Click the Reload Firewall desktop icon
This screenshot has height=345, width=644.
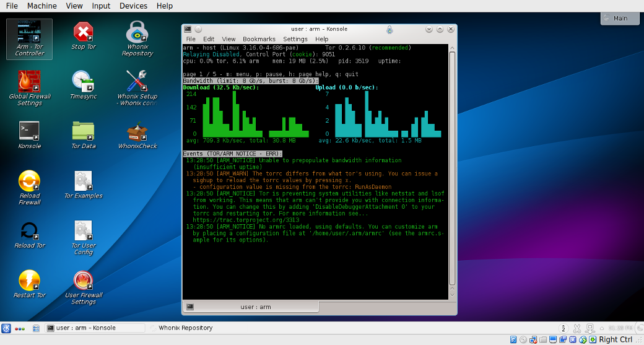click(x=29, y=188)
